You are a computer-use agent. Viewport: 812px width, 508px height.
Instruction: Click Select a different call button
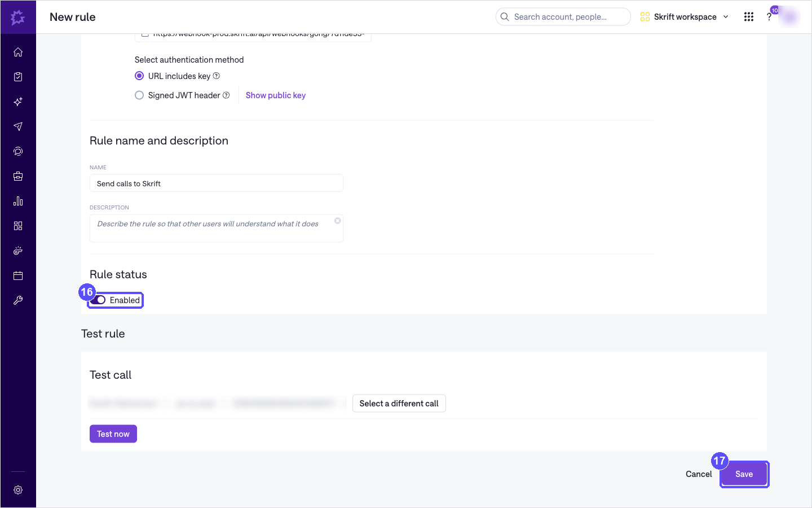point(399,404)
